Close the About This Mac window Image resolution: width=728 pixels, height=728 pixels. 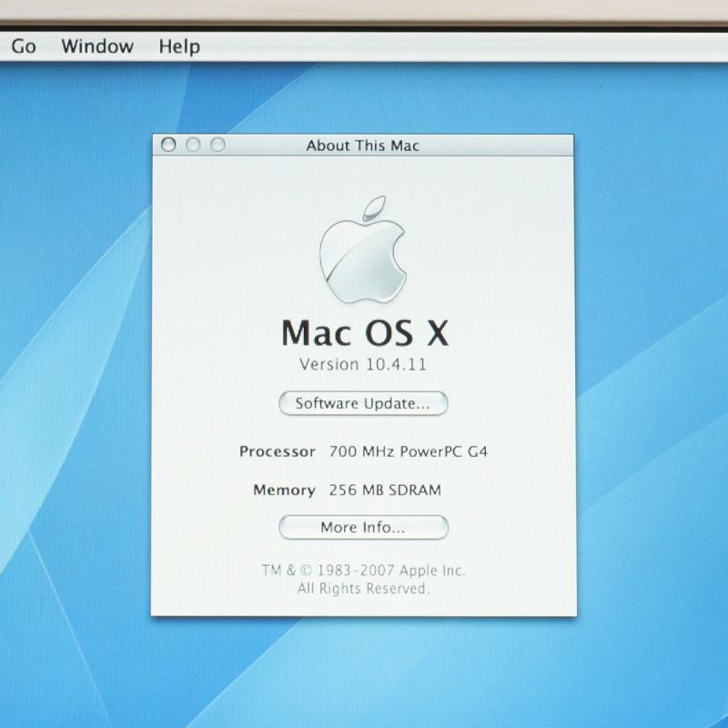[x=168, y=145]
